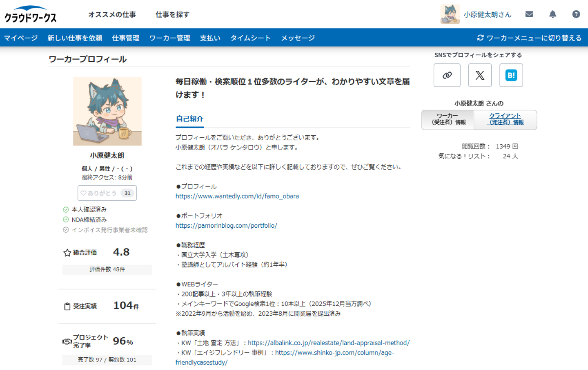The image size is (588, 370).
Task: Open 小原健太朗さん account menu
Action: point(487,15)
